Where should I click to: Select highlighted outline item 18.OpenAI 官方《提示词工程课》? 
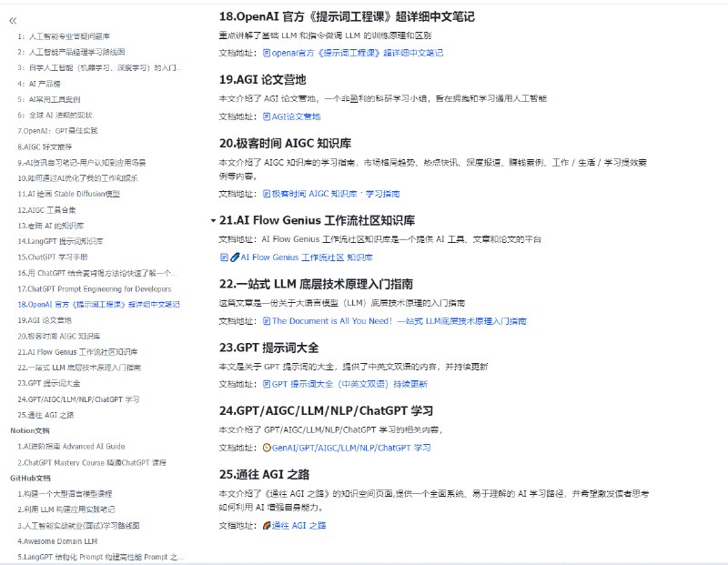tap(98, 305)
